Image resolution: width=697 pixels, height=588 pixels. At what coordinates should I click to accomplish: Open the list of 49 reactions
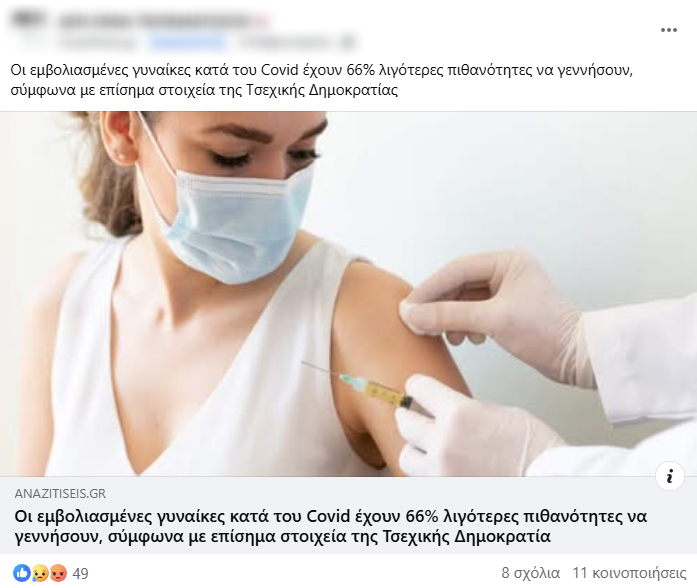80,574
